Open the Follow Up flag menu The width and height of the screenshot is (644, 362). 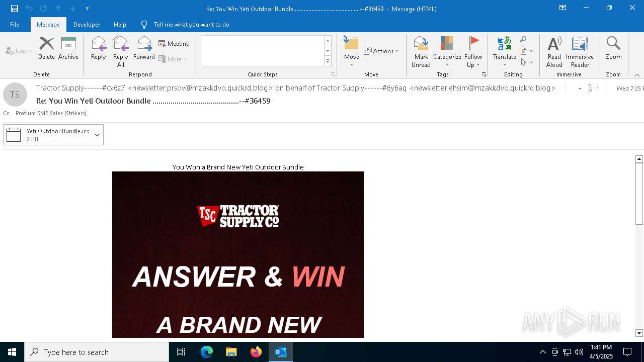[473, 52]
